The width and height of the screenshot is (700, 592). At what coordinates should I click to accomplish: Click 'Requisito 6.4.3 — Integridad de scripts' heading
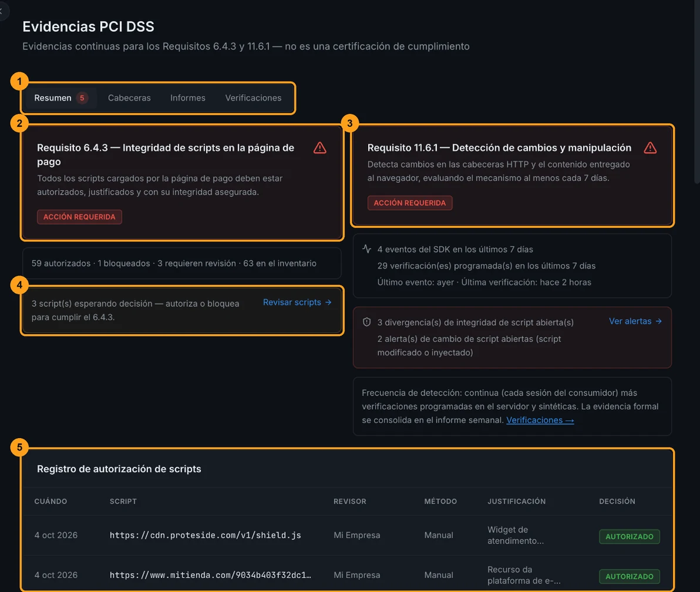coord(166,154)
